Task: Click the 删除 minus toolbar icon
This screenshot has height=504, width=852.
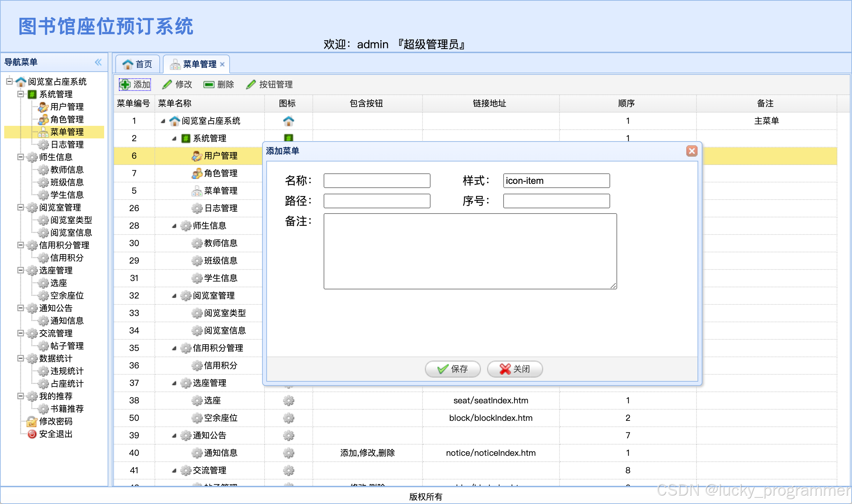Action: pos(209,85)
